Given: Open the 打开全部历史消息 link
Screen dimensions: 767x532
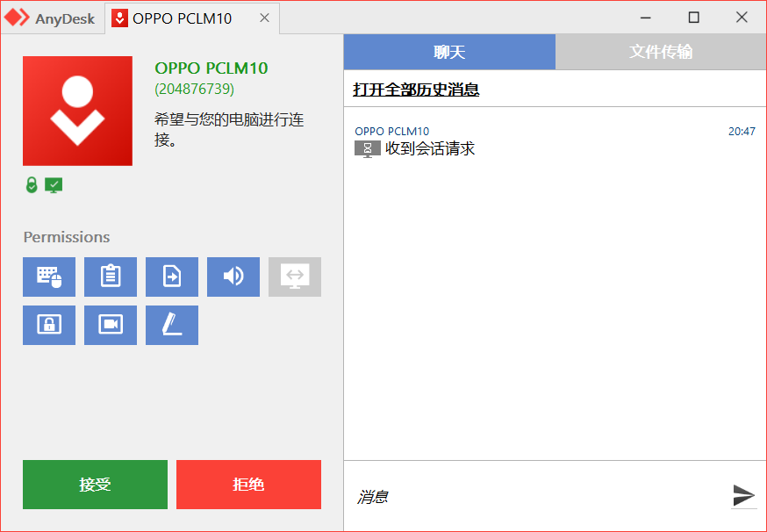Looking at the screenshot, I should coord(416,90).
